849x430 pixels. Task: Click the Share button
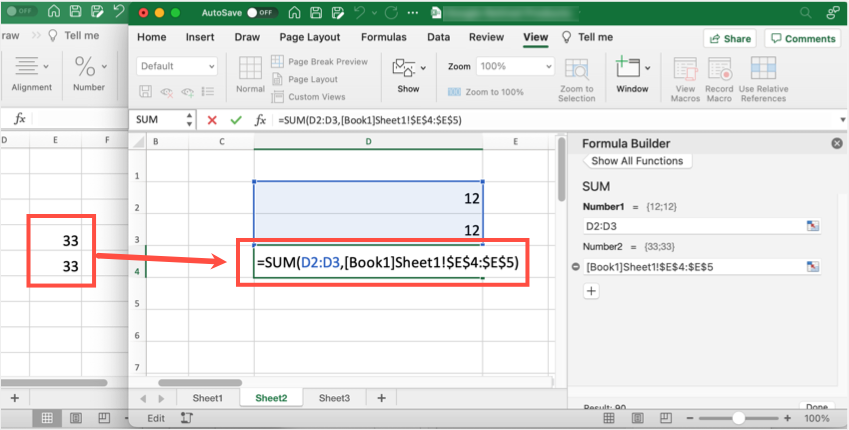click(x=729, y=38)
